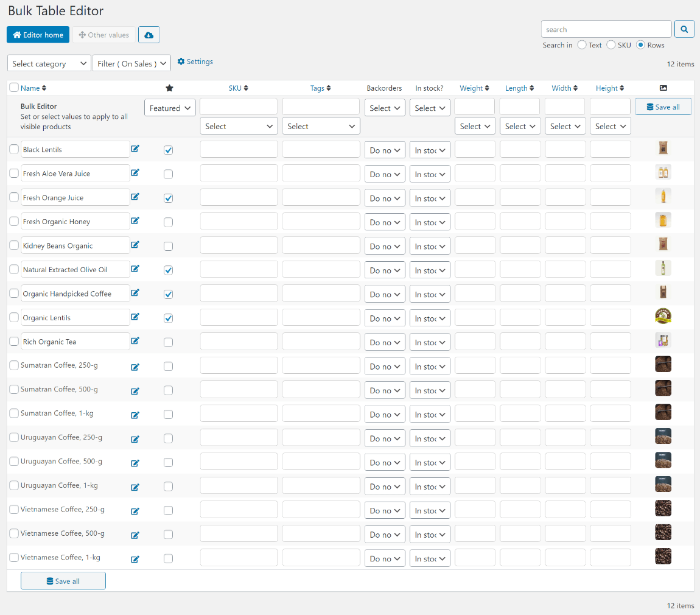700x615 pixels.
Task: Open Uruguayan Coffee, 250-g thumbnail
Action: click(663, 437)
